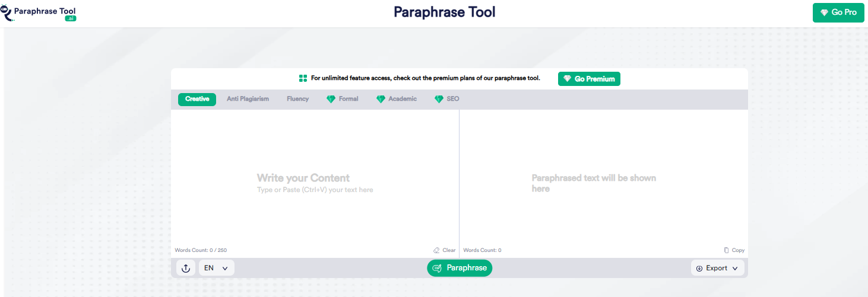Viewport: 868px width, 297px height.
Task: Click the upload file icon
Action: coord(186,268)
